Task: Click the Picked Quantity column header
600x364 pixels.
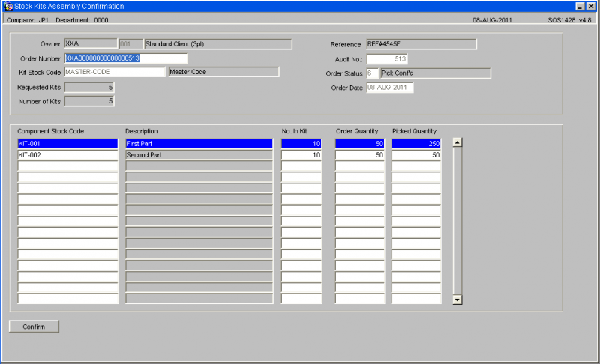Action: pyautogui.click(x=415, y=131)
